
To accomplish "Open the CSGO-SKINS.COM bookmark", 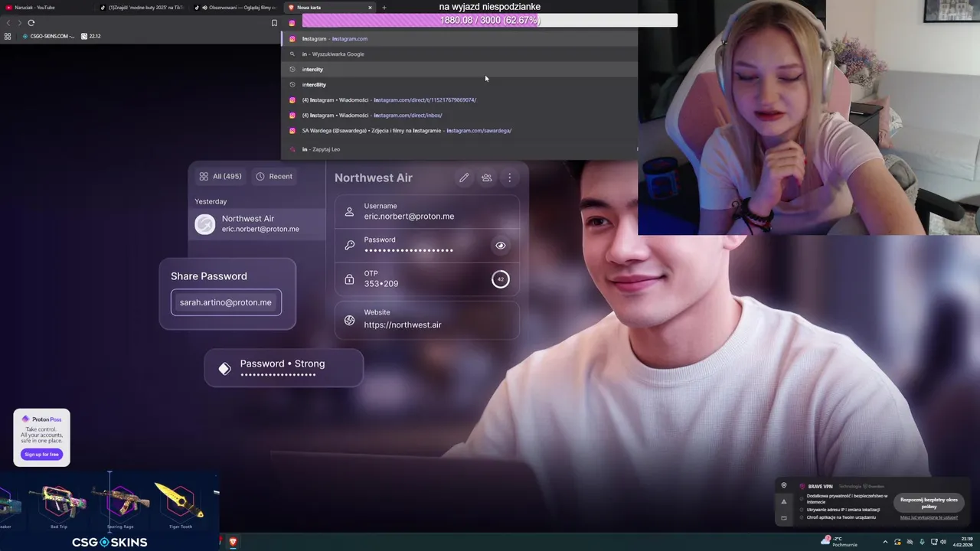I will [48, 36].
